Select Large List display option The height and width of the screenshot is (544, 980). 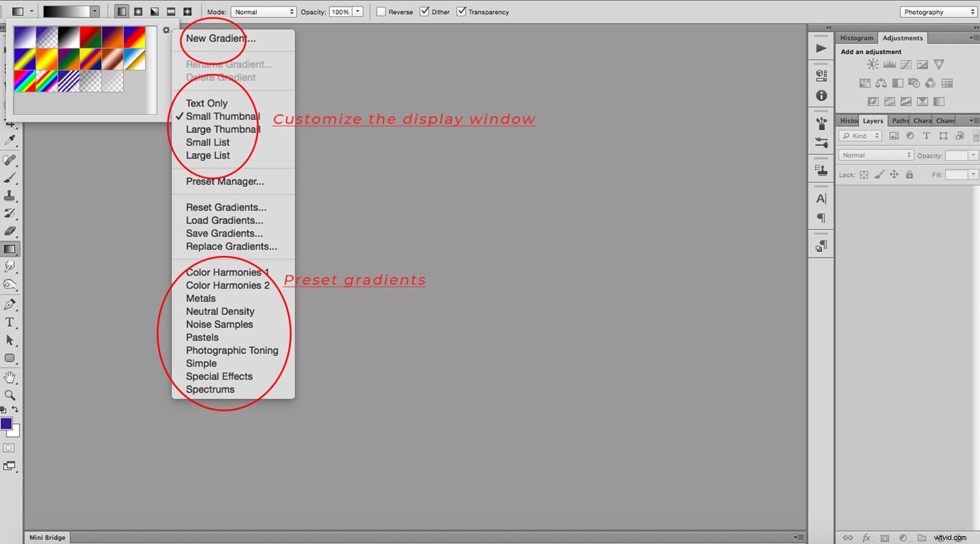pos(208,155)
